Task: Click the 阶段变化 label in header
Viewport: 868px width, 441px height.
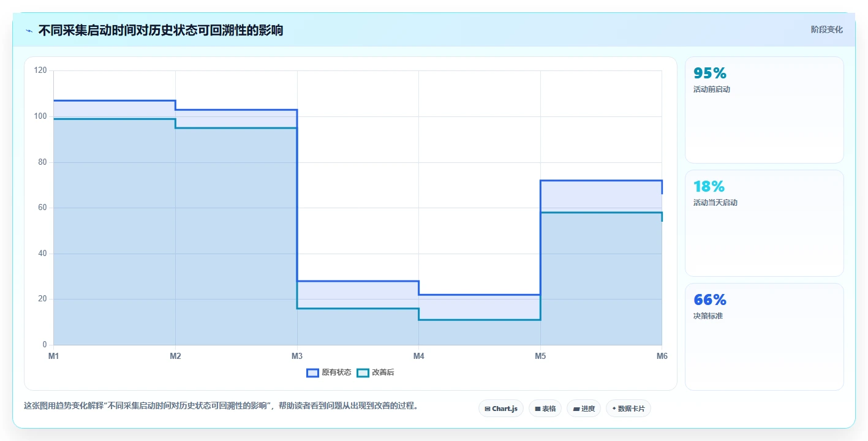Action: pyautogui.click(x=826, y=29)
